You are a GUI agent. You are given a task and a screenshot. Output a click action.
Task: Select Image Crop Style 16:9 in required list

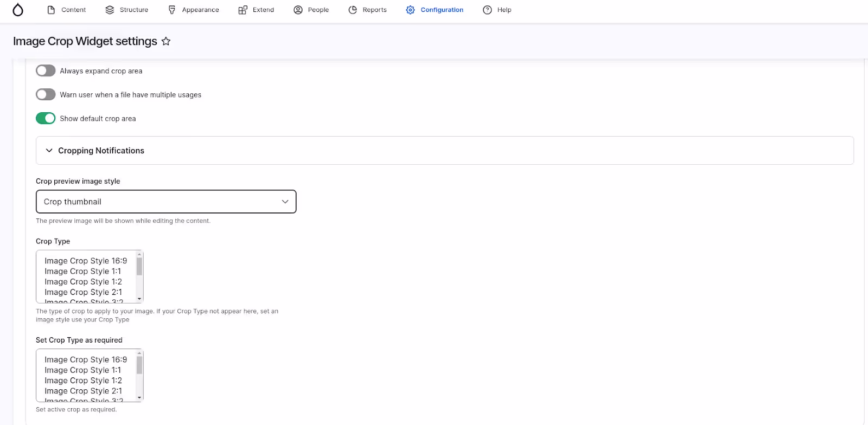point(86,359)
